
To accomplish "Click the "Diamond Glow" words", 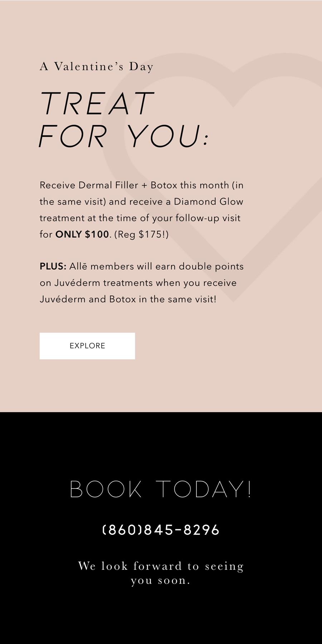I will click(x=209, y=202).
